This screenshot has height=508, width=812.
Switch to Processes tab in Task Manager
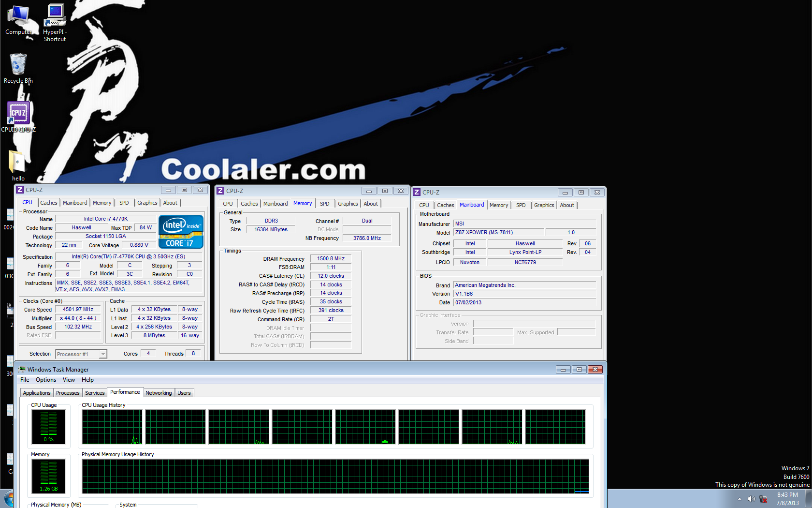click(x=68, y=393)
